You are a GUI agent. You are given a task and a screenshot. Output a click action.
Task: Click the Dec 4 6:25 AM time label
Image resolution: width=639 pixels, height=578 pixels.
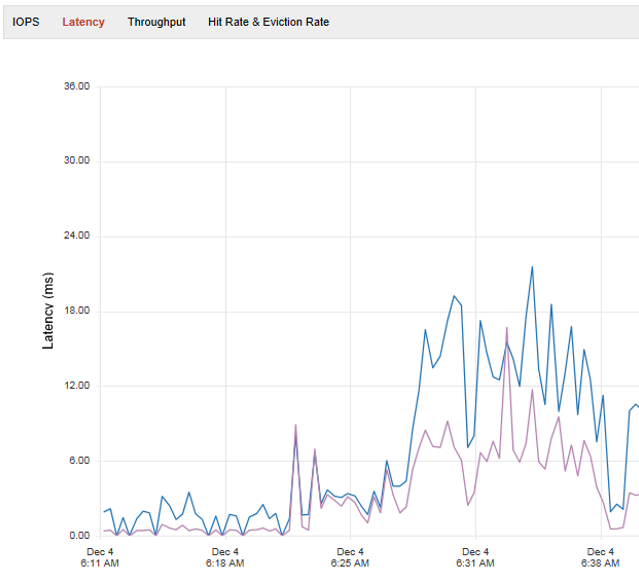(x=350, y=558)
